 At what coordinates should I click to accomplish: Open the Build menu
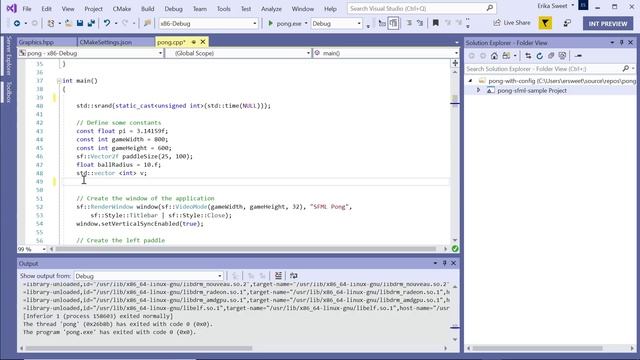click(x=147, y=9)
